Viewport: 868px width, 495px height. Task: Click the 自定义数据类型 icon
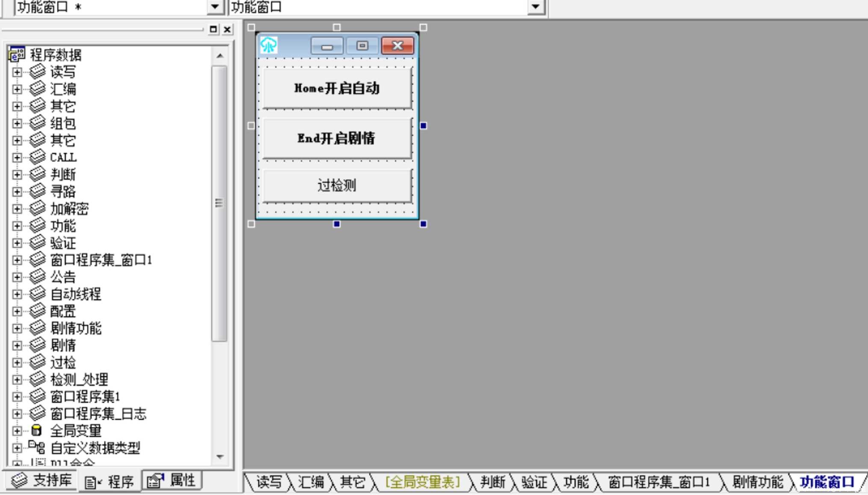37,447
